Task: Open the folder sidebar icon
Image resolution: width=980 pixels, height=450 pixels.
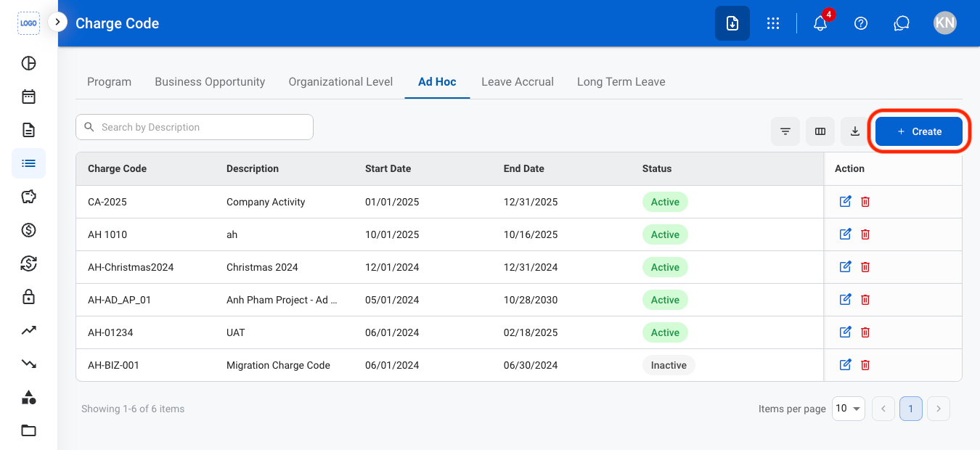Action: pos(28,430)
